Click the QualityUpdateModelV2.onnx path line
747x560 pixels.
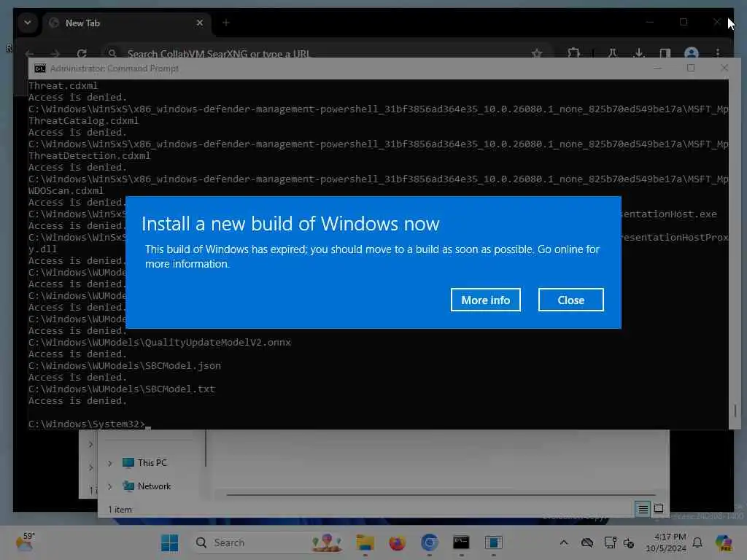pyautogui.click(x=160, y=343)
